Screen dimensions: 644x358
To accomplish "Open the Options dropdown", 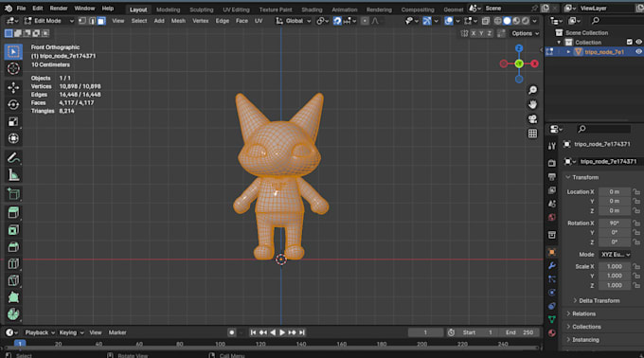I will (525, 33).
